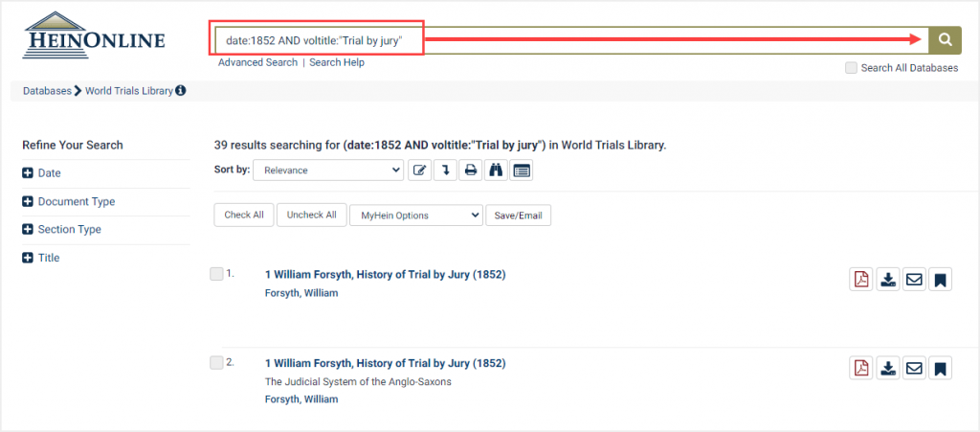Viewport: 980px width, 432px height.
Task: Expand the Document Type facet
Action: [x=69, y=202]
